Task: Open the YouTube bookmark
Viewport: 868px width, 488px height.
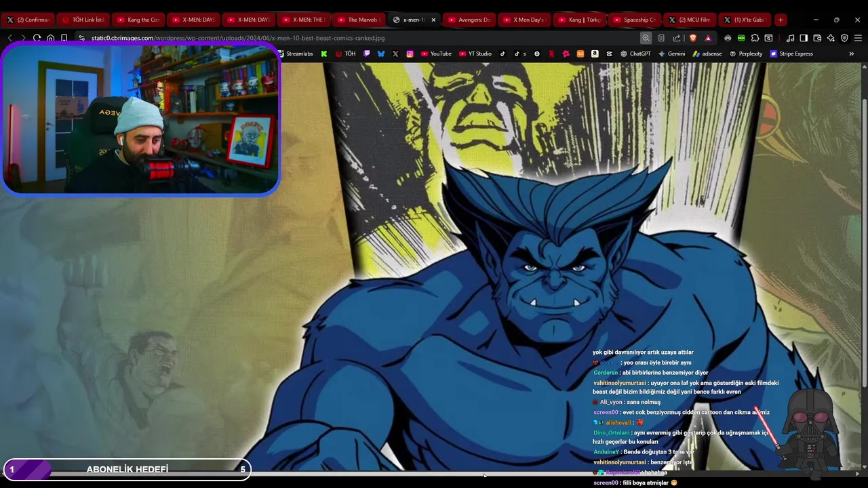Action: coord(436,54)
